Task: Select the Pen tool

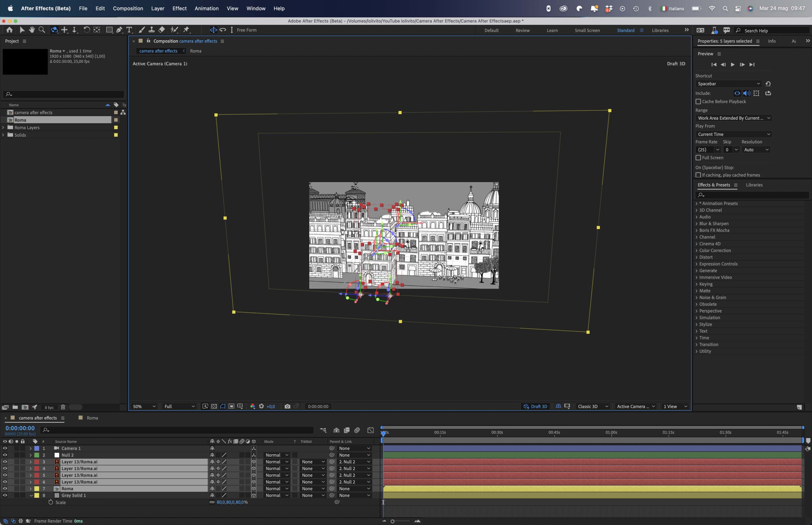Action: coord(119,30)
